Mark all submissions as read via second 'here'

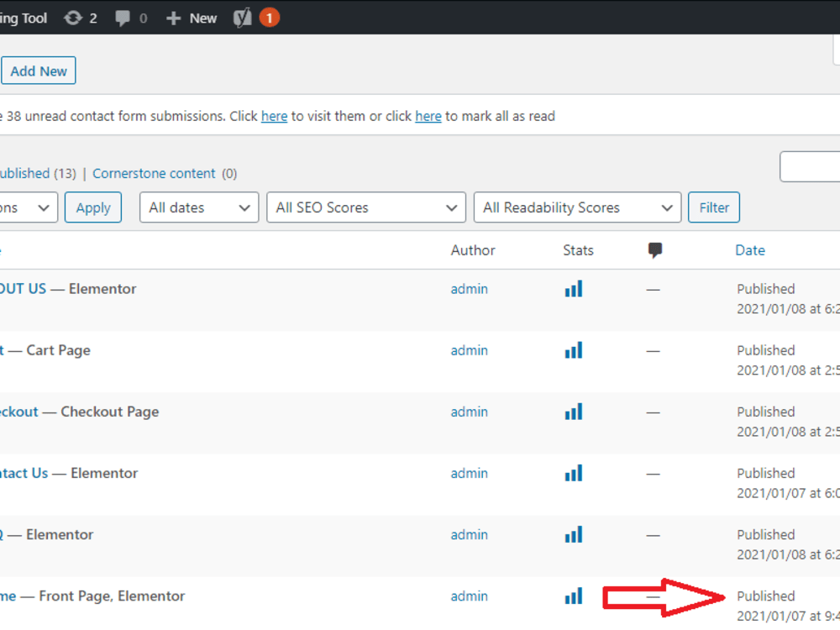428,116
